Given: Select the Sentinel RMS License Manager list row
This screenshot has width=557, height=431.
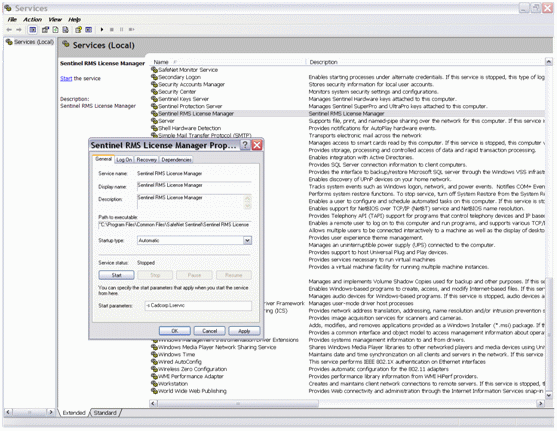Looking at the screenshot, I should pos(347,114).
